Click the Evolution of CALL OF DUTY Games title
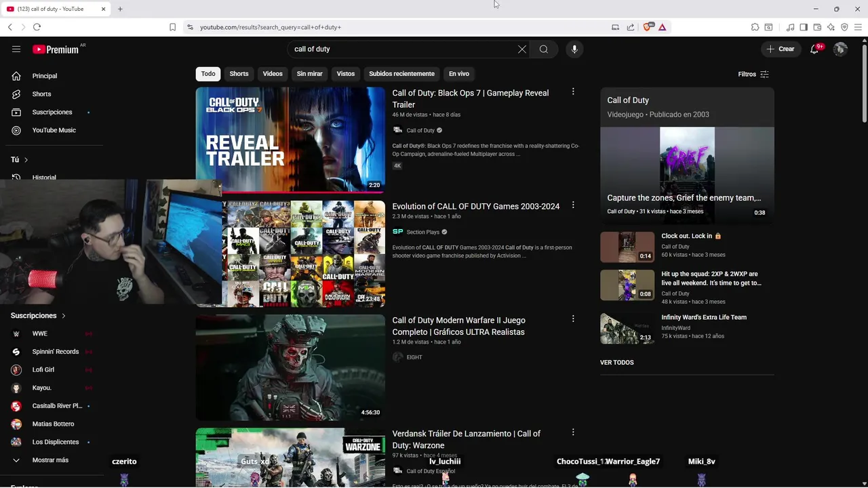The width and height of the screenshot is (868, 488). click(x=476, y=206)
